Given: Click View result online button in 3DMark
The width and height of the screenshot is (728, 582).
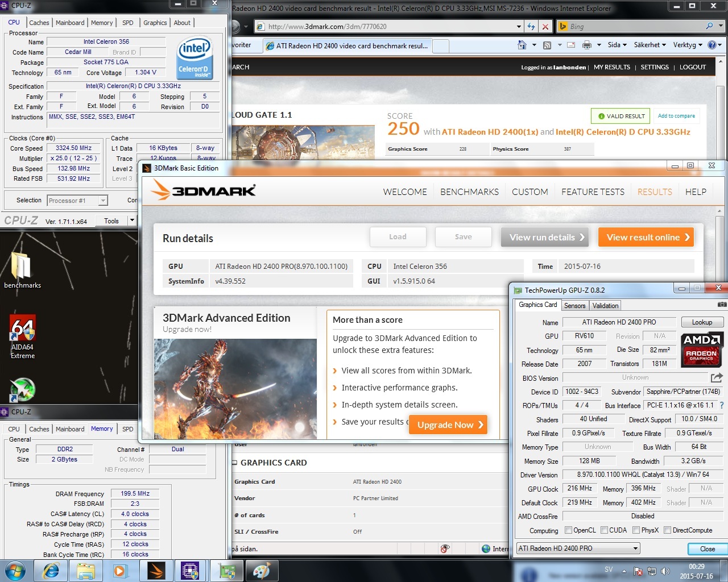Looking at the screenshot, I should pyautogui.click(x=646, y=237).
